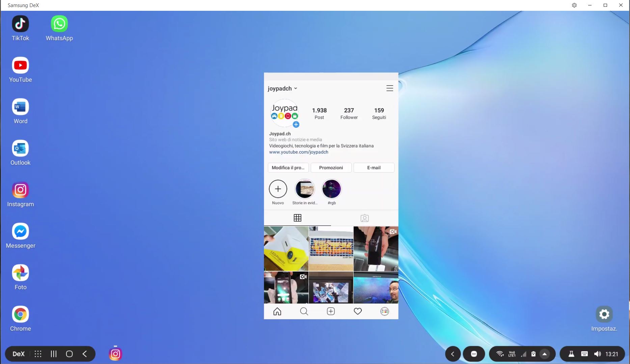Select the Joypad.ch profile name text
Image resolution: width=630 pixels, height=364 pixels.
tap(280, 134)
